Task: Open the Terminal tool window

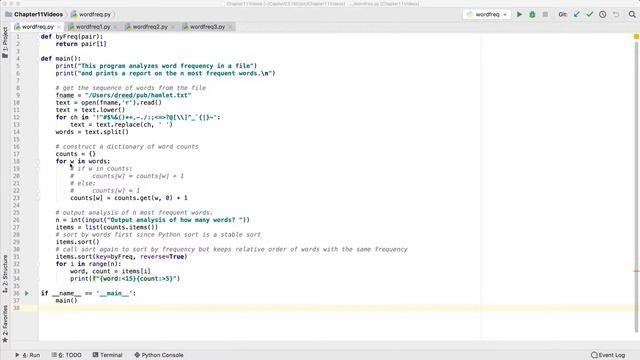Action: tap(108, 355)
